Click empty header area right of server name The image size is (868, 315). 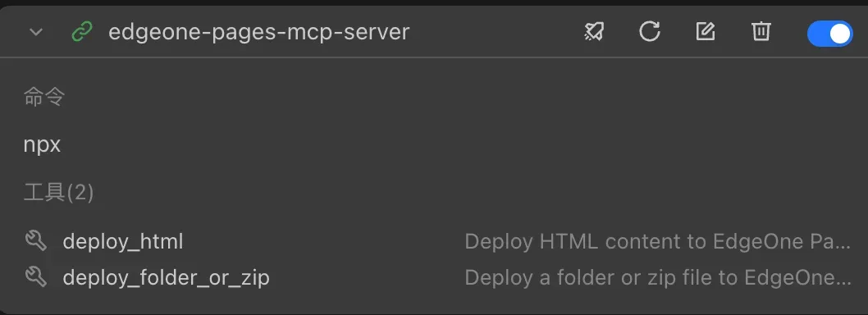click(x=496, y=32)
